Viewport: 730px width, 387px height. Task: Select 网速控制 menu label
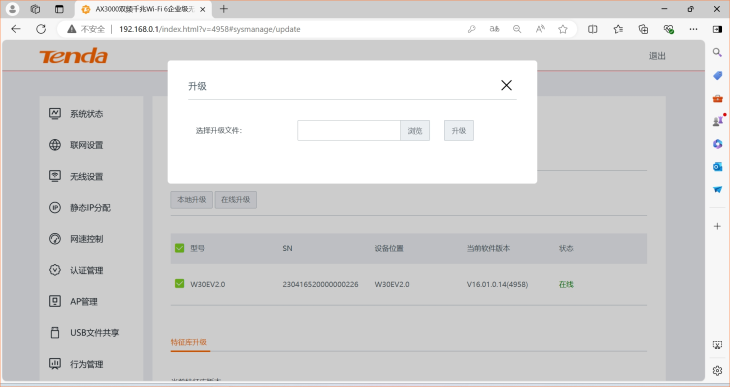pos(87,239)
